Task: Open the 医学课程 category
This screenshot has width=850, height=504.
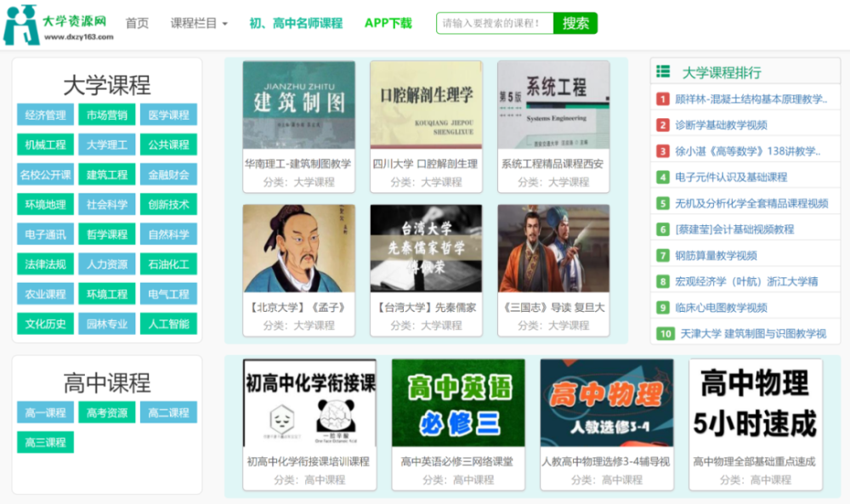Action: pos(168,115)
